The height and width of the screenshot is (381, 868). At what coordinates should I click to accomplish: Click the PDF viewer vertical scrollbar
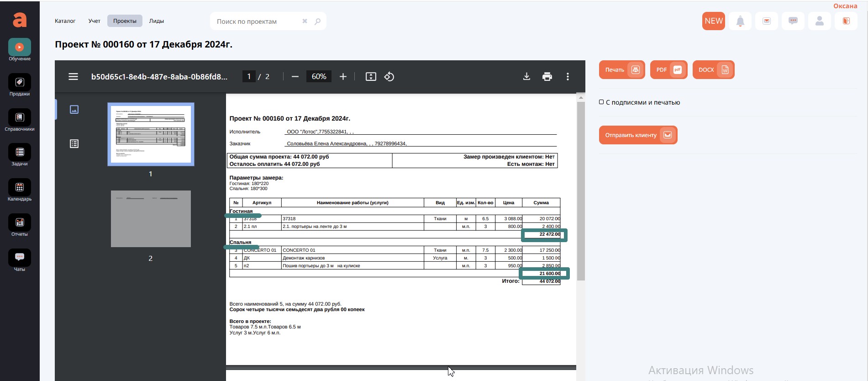[581, 191]
